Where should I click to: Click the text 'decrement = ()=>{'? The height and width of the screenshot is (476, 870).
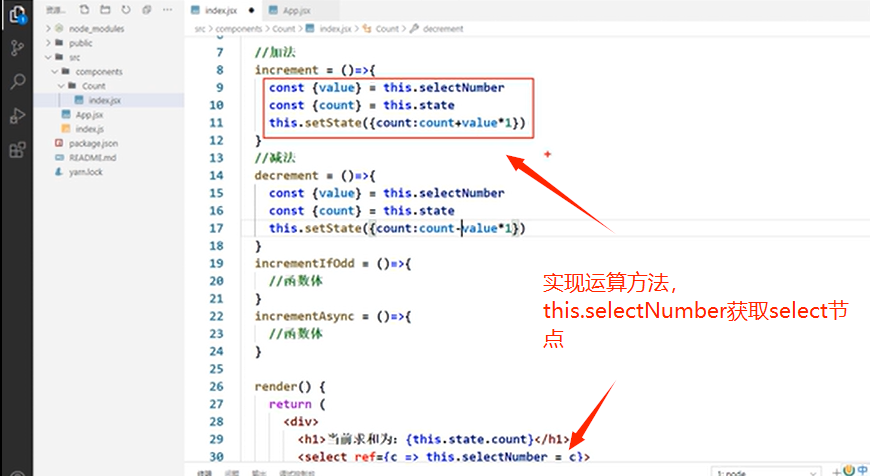(315, 175)
